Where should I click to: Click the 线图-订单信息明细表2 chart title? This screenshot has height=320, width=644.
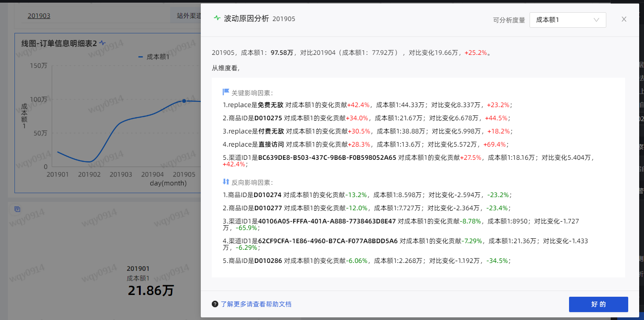point(59,43)
